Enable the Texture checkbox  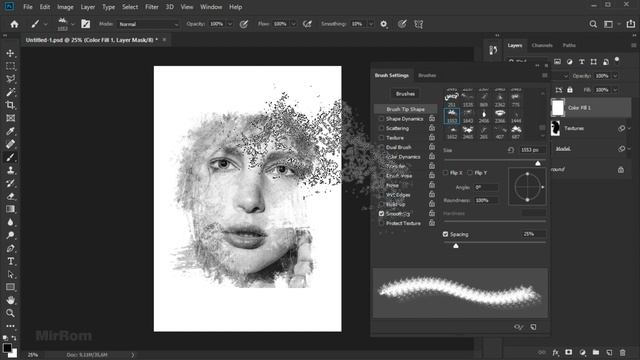click(x=381, y=138)
